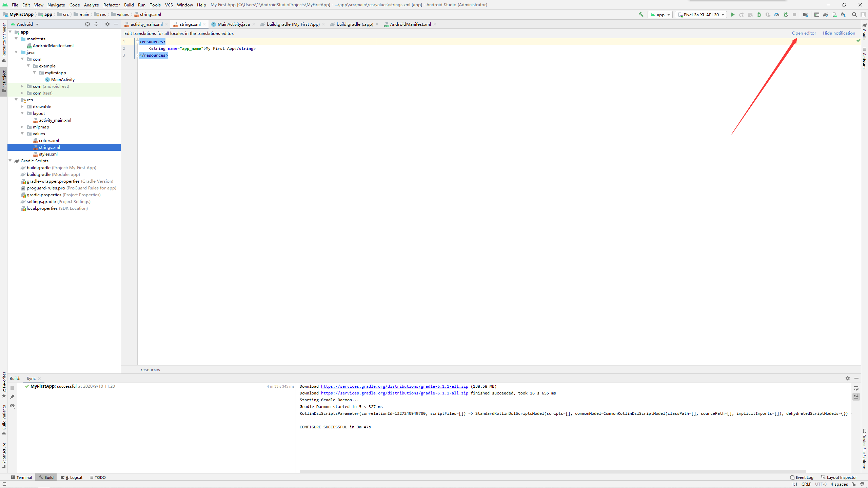Open the app run configuration dropdown
Screen dimensions: 868x488
click(660, 15)
